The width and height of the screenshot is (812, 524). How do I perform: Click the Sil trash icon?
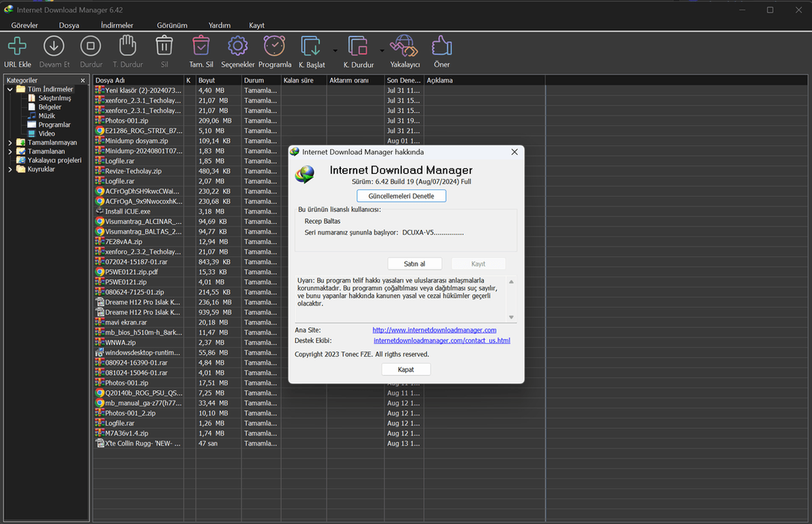click(x=164, y=46)
